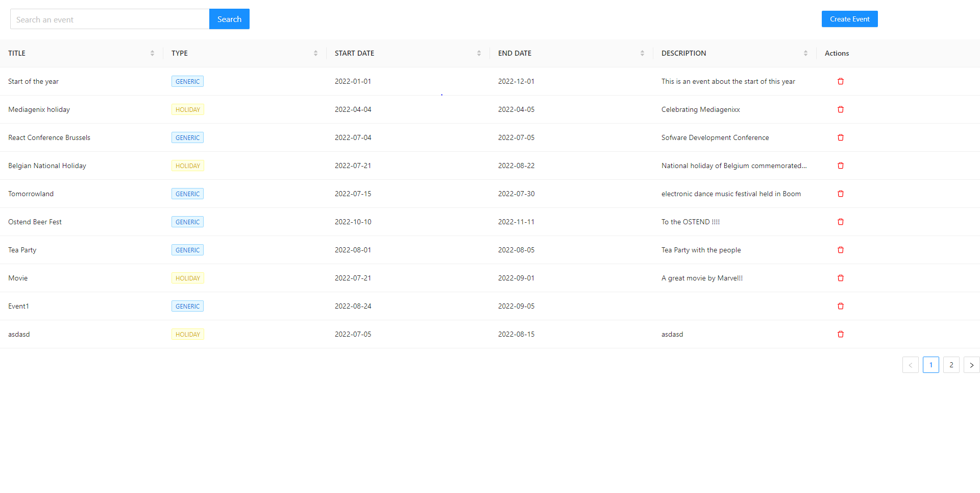Screen dimensions: 980x493
Task: Delete the React Conference Brussels event
Action: [841, 137]
